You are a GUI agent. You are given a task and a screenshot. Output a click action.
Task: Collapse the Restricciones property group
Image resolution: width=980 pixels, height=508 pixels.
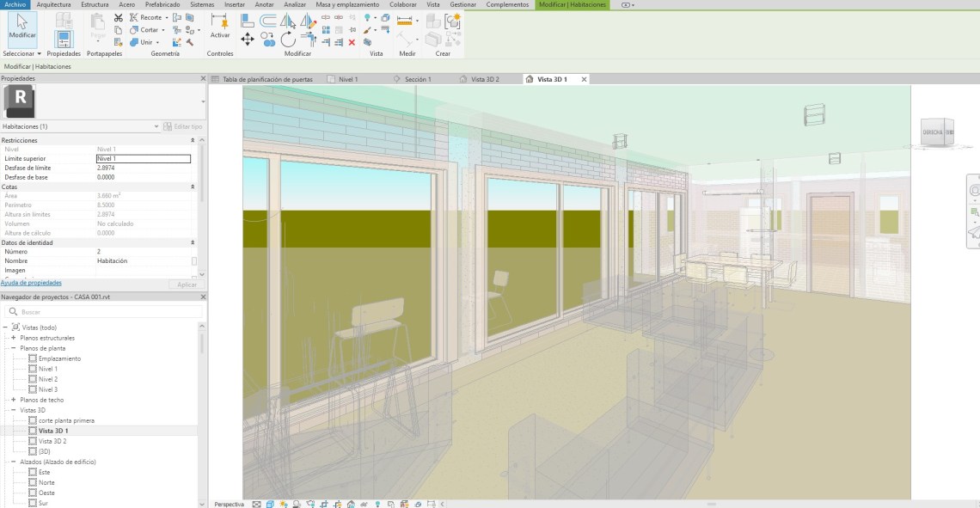click(192, 140)
